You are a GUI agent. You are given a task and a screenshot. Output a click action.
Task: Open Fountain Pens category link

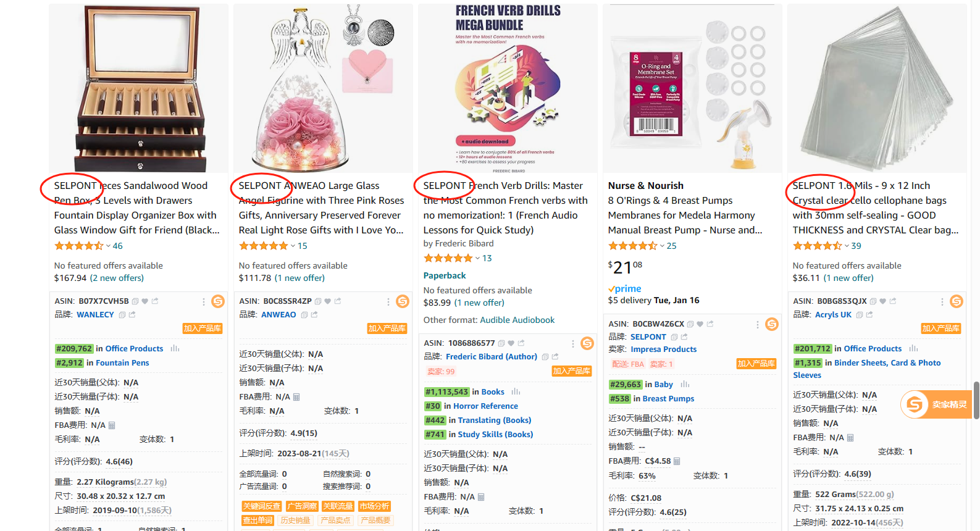click(x=122, y=362)
